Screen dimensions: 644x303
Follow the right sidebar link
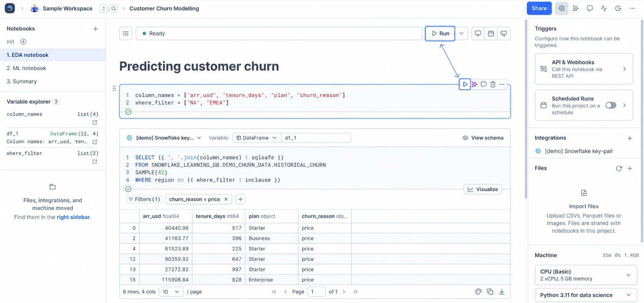click(x=73, y=217)
